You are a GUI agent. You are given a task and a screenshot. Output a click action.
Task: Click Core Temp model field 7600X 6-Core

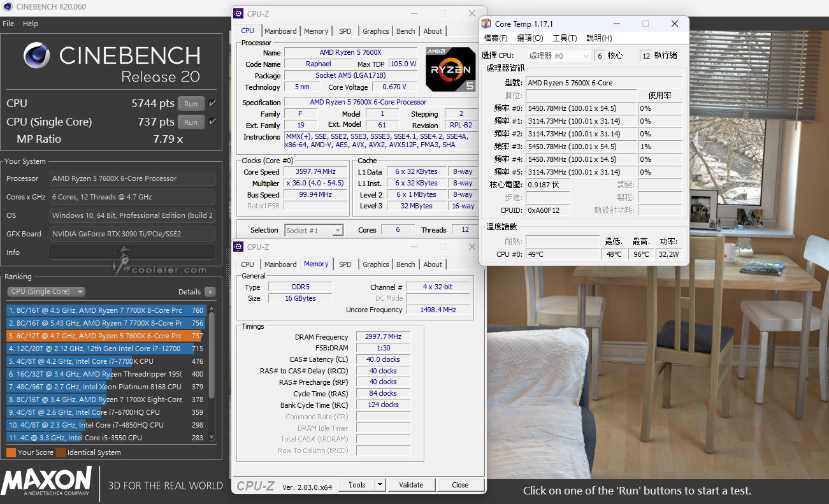tap(603, 83)
